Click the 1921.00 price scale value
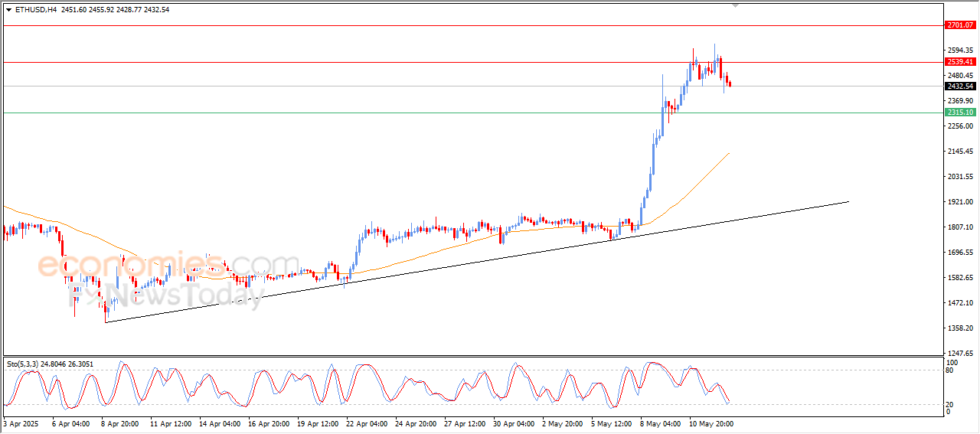This screenshot has height=434, width=980. (960, 202)
